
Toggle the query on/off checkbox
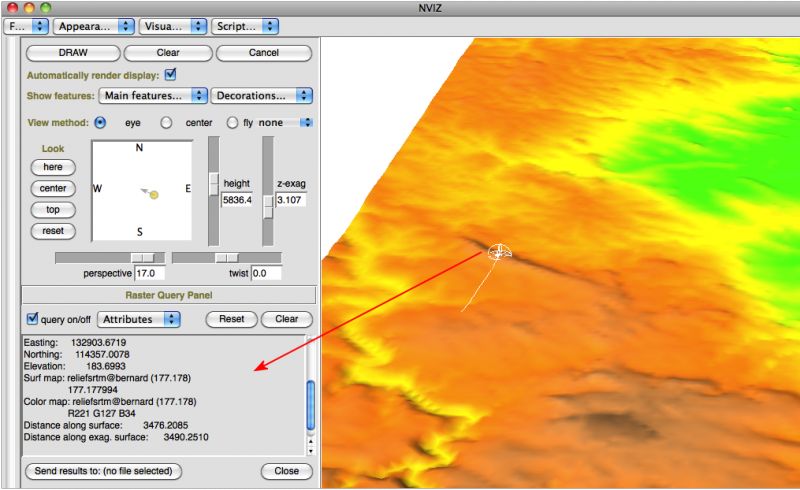point(32,319)
